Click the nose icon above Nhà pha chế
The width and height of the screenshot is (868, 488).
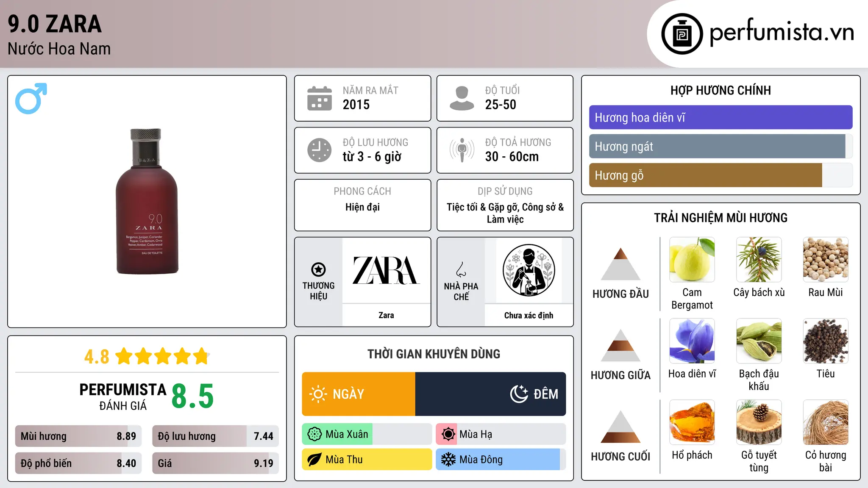point(461,269)
